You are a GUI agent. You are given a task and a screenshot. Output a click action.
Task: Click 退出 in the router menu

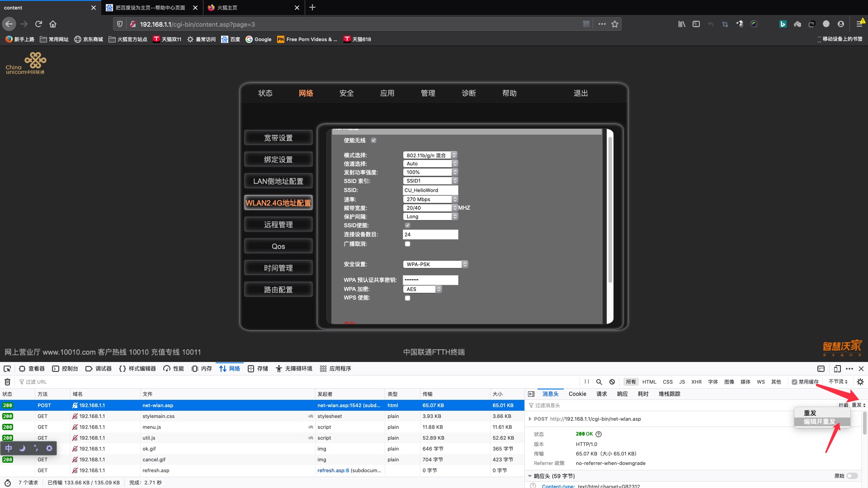point(580,93)
